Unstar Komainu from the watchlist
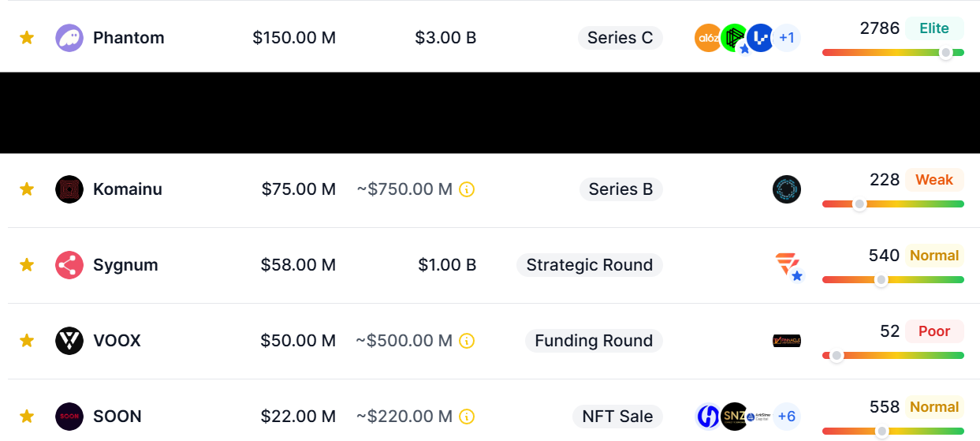Screen dimensions: 980x441 27,189
